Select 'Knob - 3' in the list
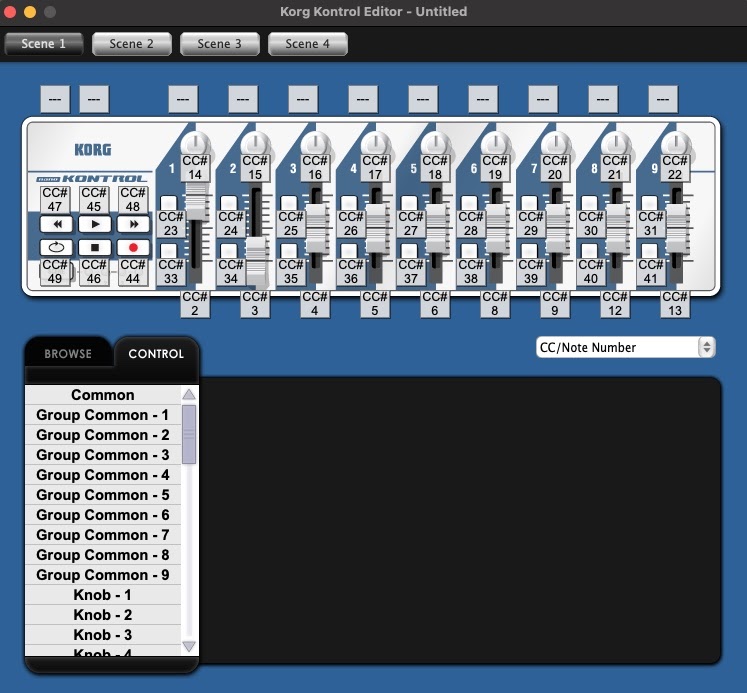 click(x=103, y=635)
